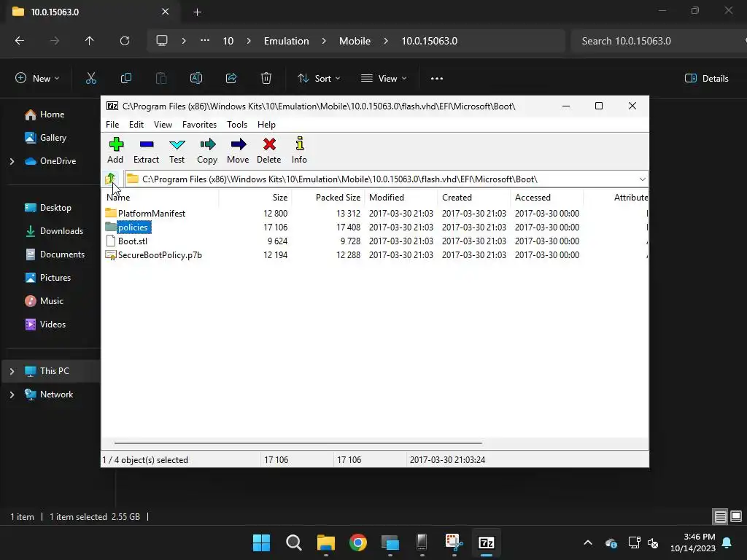
Task: Select the Boot.stl file
Action: click(x=133, y=241)
